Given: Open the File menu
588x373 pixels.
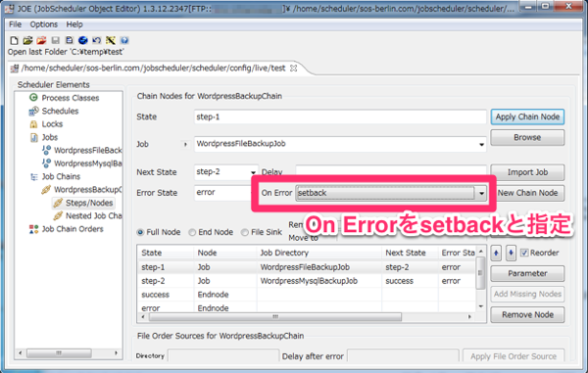Looking at the screenshot, I should point(15,24).
